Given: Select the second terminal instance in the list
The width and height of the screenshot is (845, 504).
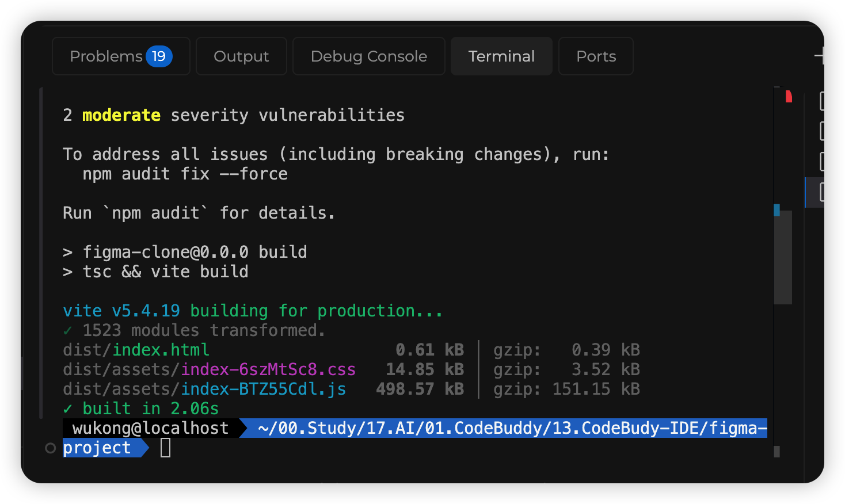Looking at the screenshot, I should coord(821,131).
